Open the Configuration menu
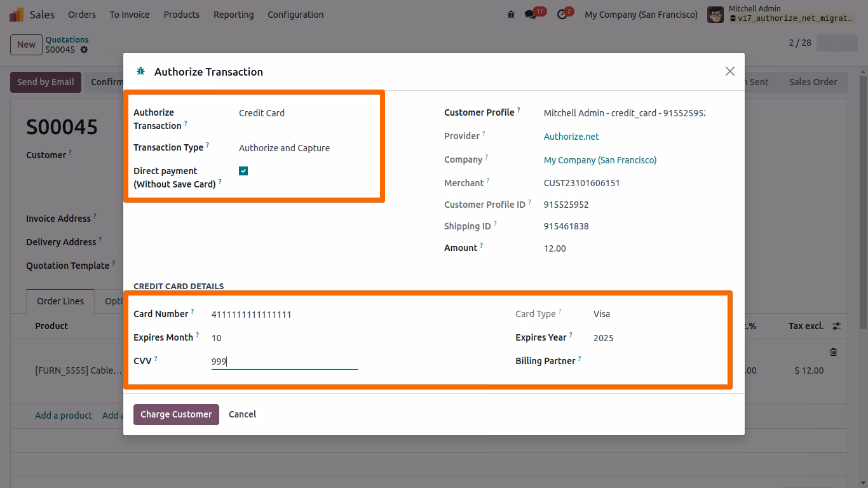This screenshot has height=488, width=868. click(295, 14)
